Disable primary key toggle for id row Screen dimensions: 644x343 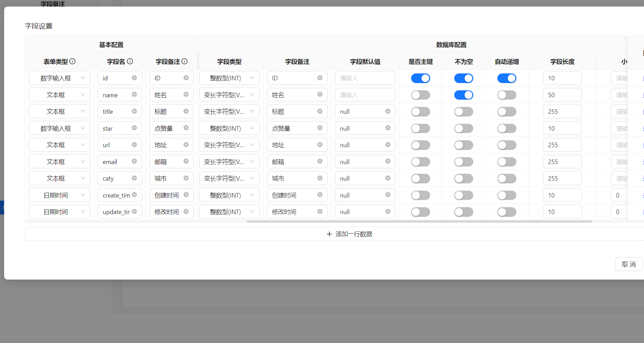click(420, 78)
